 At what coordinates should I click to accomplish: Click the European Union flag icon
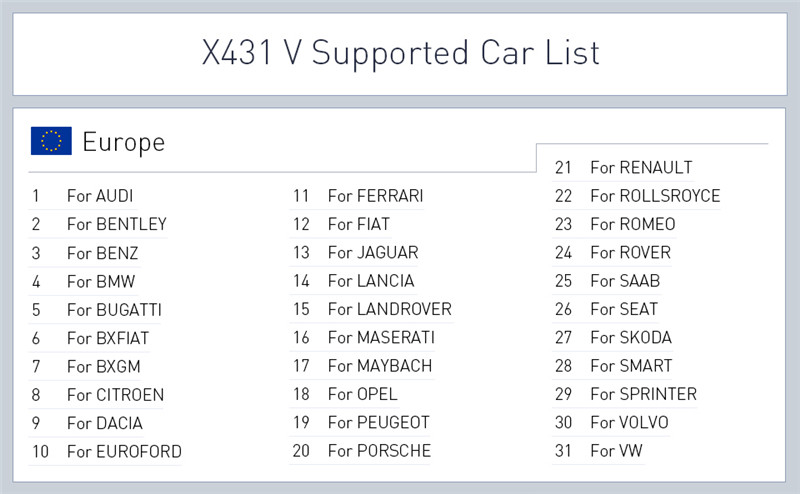[51, 141]
